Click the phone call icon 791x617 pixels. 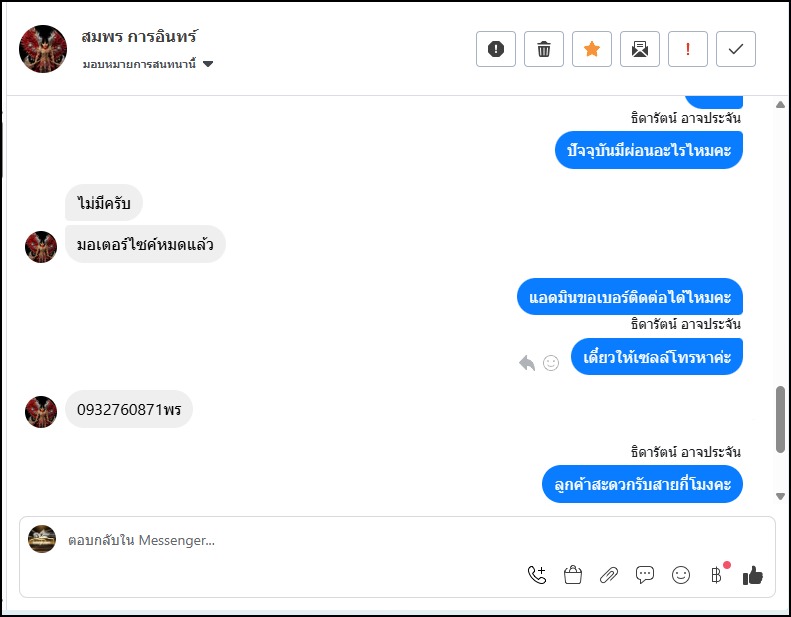(x=537, y=574)
